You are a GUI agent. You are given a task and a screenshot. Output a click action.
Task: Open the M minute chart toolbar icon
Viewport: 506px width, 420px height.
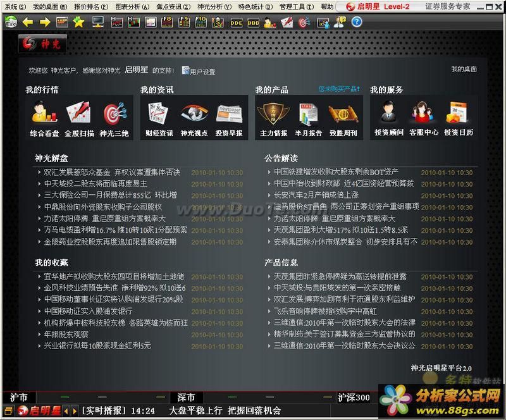(117, 22)
